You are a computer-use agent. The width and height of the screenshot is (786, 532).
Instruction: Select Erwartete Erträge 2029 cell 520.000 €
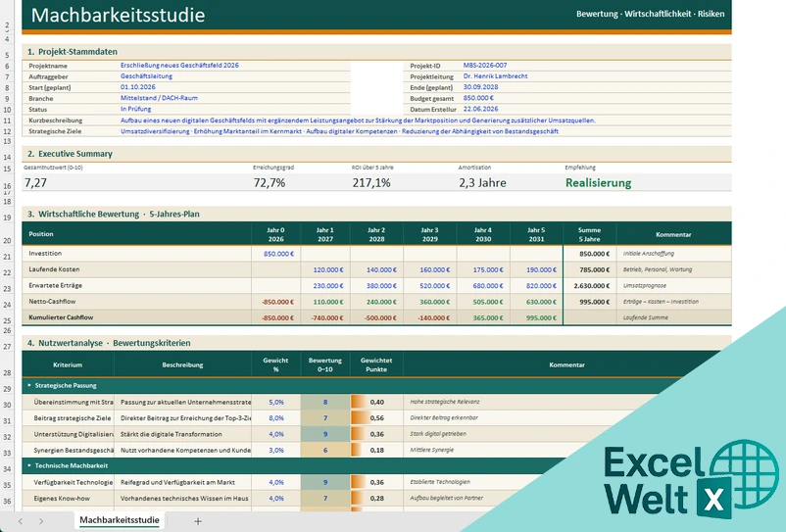pyautogui.click(x=430, y=285)
